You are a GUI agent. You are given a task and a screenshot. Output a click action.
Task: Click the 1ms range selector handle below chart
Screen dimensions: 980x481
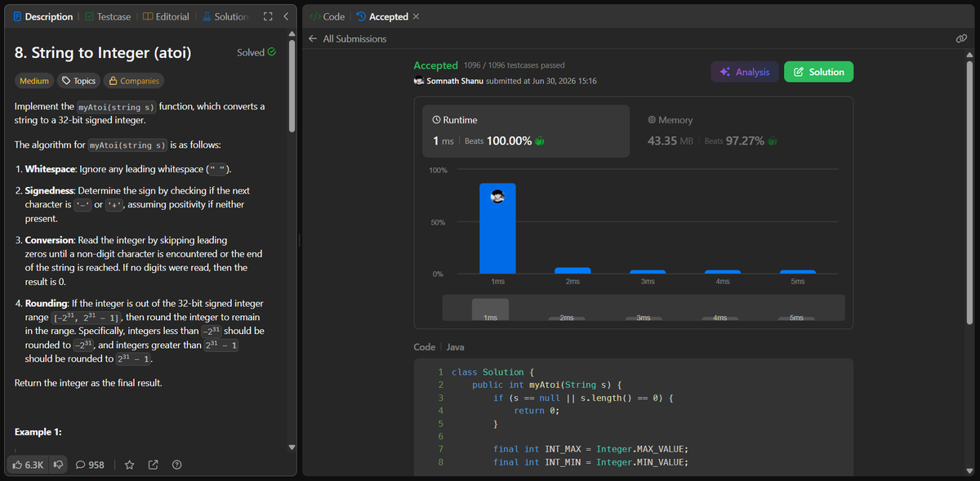490,310
